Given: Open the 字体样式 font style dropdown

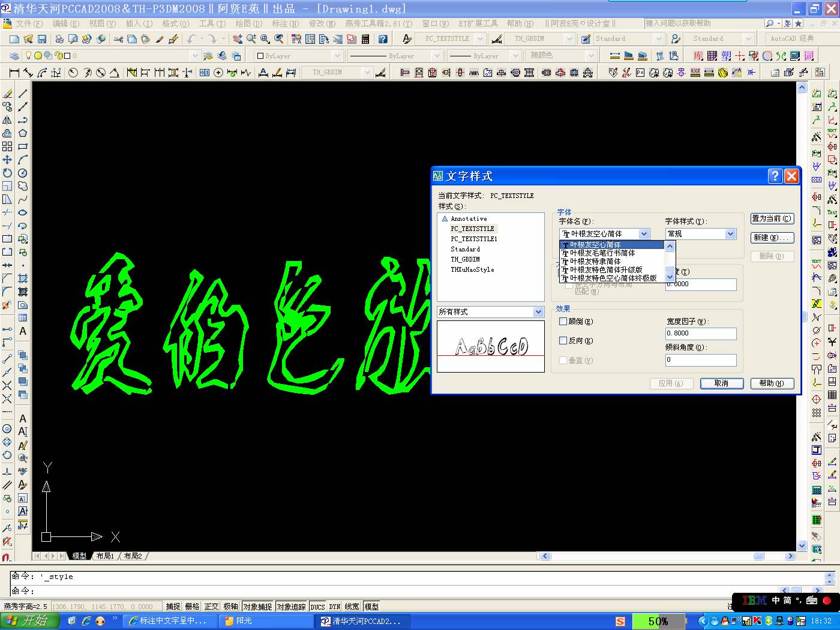Looking at the screenshot, I should point(730,234).
